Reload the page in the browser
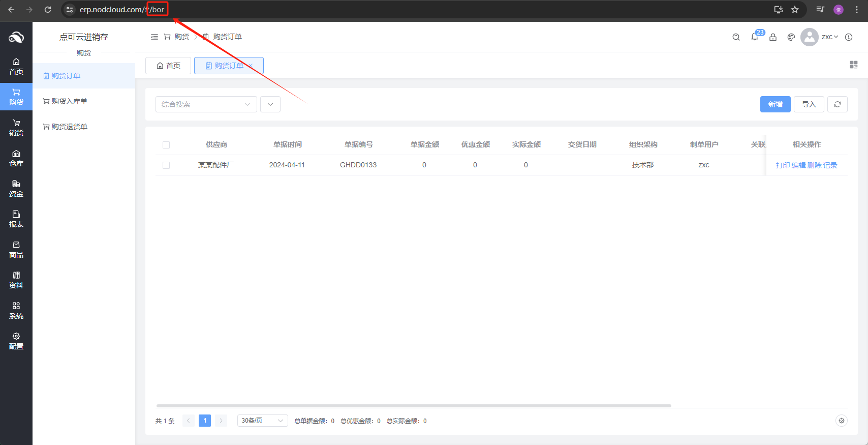 click(48, 10)
